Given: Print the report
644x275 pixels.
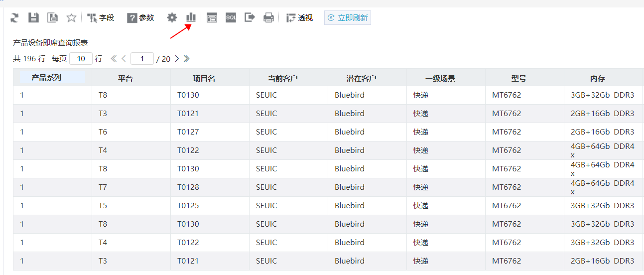Looking at the screenshot, I should pyautogui.click(x=268, y=18).
